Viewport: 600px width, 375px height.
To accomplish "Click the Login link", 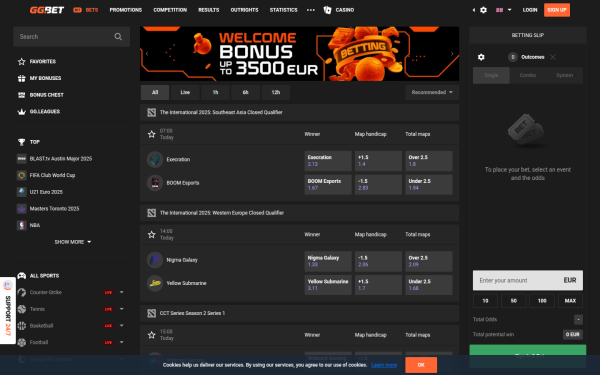I will tap(530, 10).
